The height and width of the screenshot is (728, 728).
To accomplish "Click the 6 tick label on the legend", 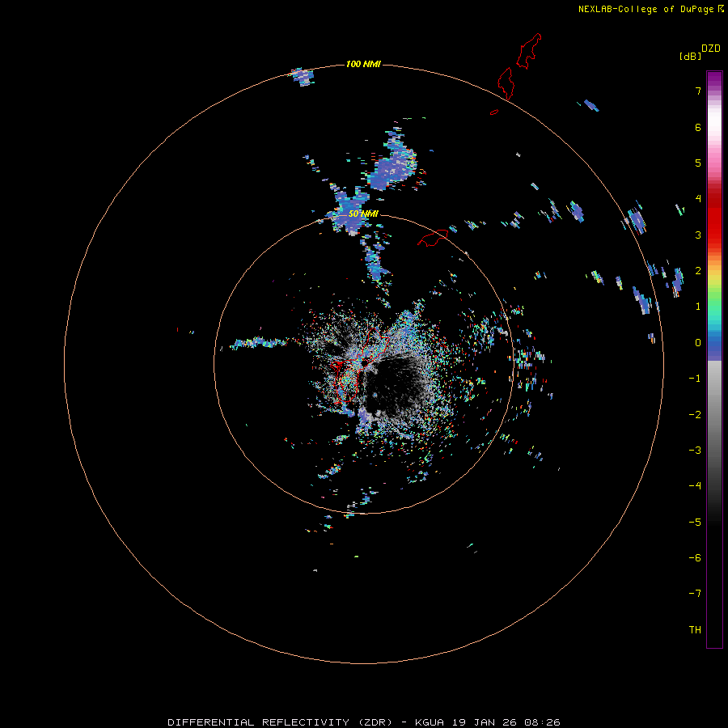I will 698,127.
